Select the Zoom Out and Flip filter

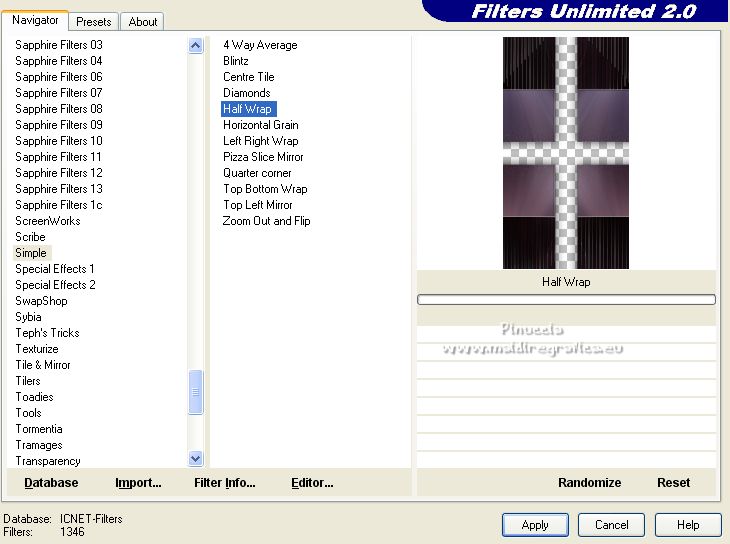click(x=266, y=221)
